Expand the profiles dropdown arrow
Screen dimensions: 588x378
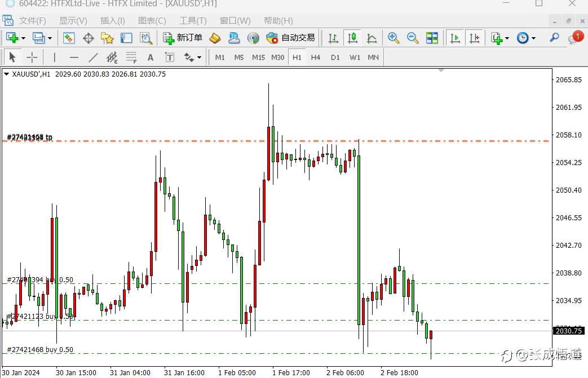pos(50,38)
